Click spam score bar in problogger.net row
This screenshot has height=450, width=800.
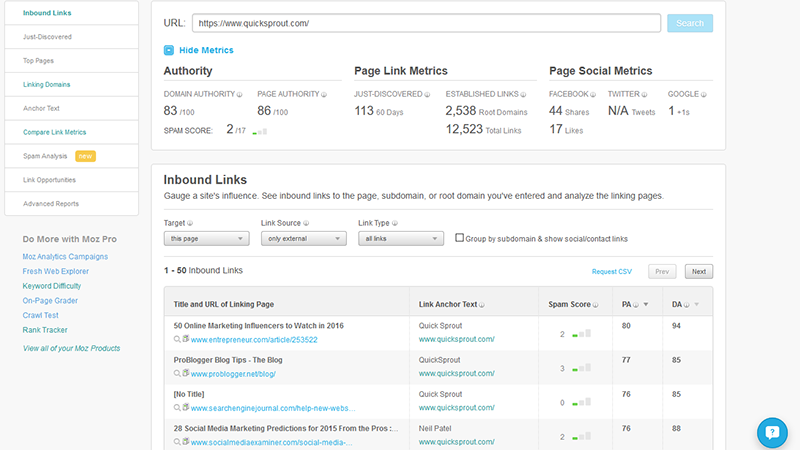[582, 368]
